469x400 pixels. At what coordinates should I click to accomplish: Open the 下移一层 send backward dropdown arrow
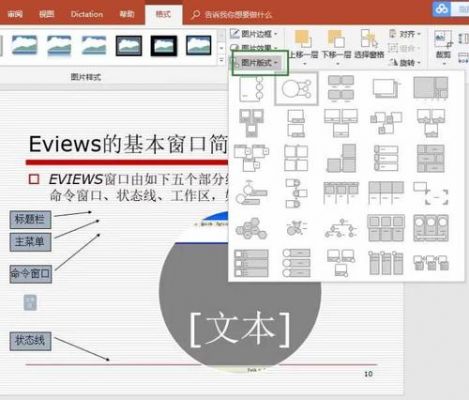point(337,63)
